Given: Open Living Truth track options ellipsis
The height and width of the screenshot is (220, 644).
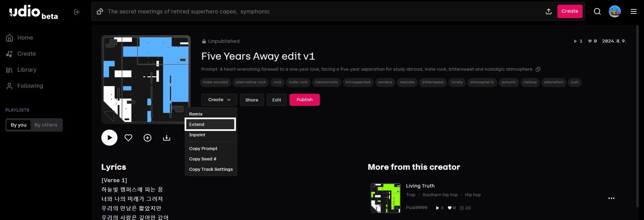Looking at the screenshot, I should 611,198.
